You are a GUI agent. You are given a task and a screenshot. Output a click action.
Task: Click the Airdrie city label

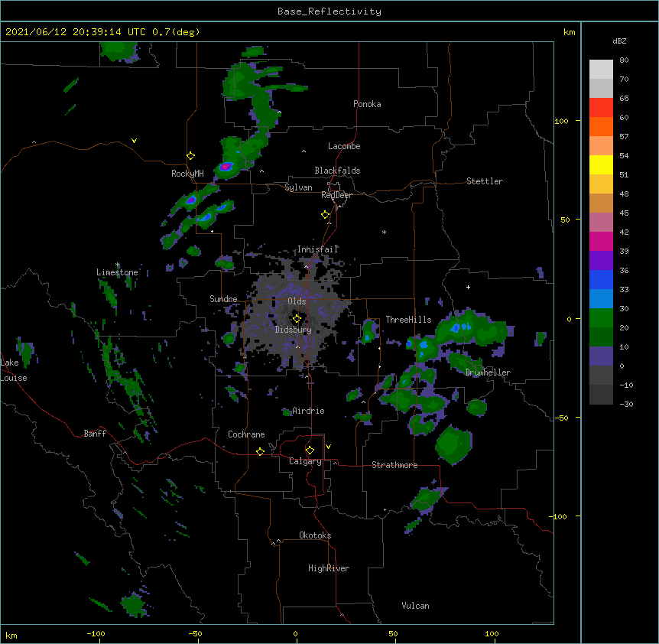click(308, 411)
